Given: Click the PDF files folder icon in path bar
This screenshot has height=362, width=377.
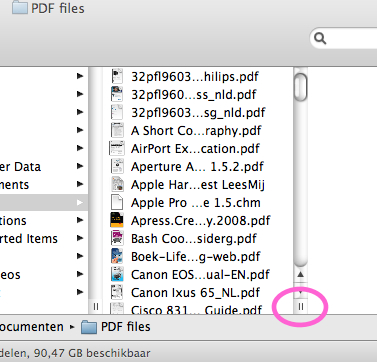Looking at the screenshot, I should click(89, 327).
